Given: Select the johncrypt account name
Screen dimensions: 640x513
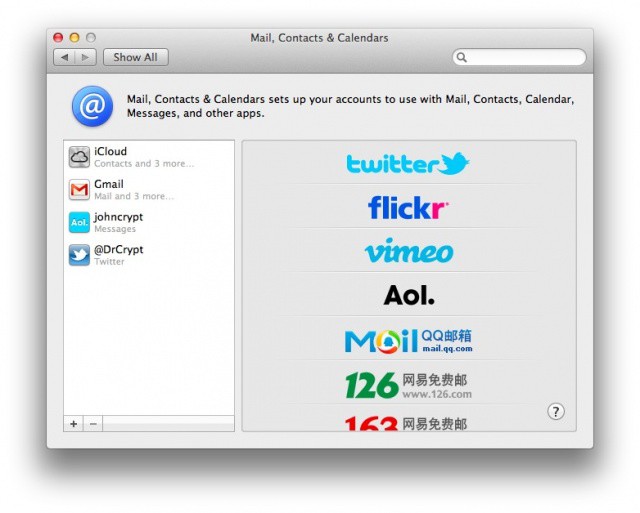Looking at the screenshot, I should click(x=118, y=217).
